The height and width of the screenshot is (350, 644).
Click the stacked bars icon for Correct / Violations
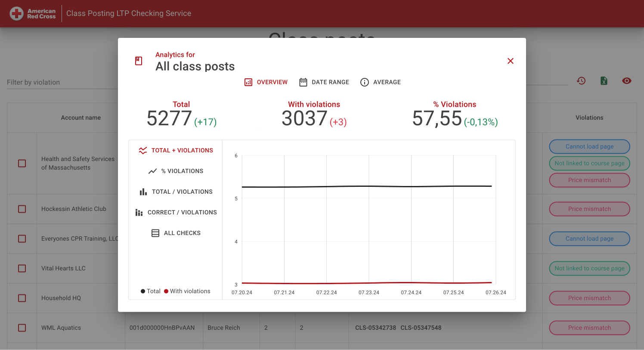click(x=139, y=212)
